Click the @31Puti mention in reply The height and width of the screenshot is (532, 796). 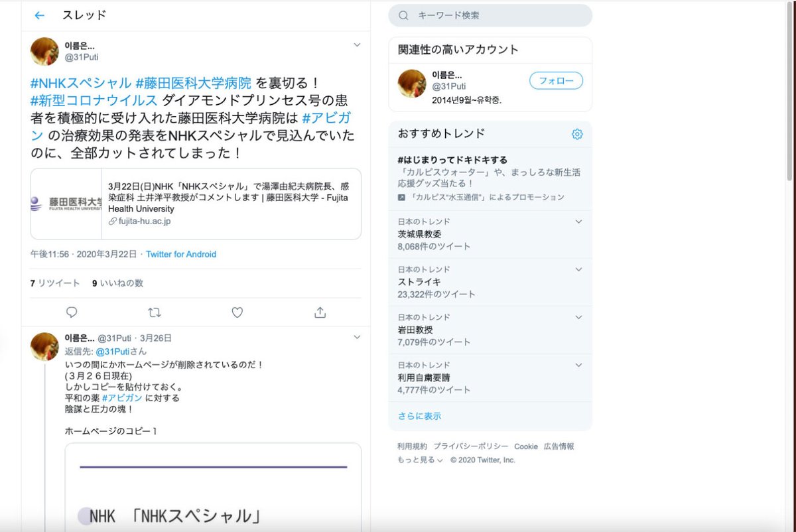point(111,352)
